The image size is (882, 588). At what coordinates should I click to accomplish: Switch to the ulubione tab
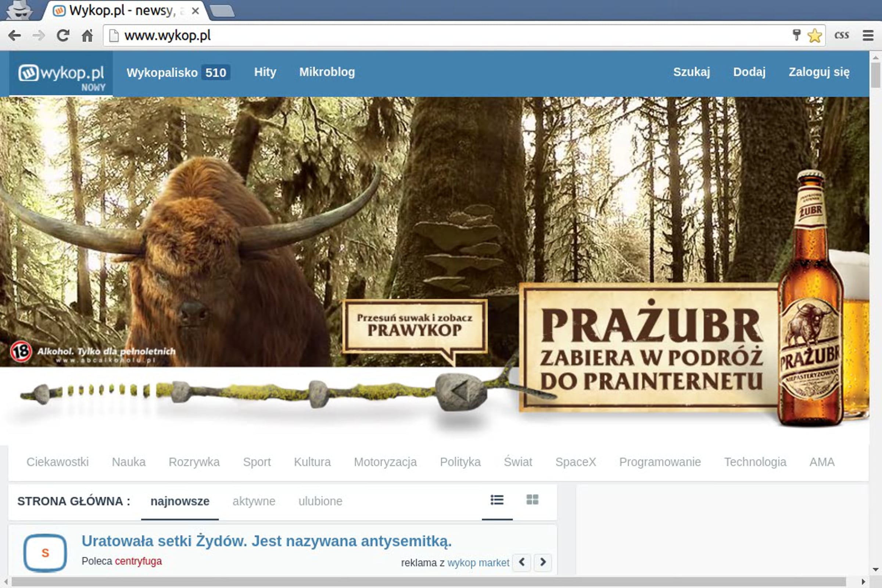pyautogui.click(x=320, y=501)
